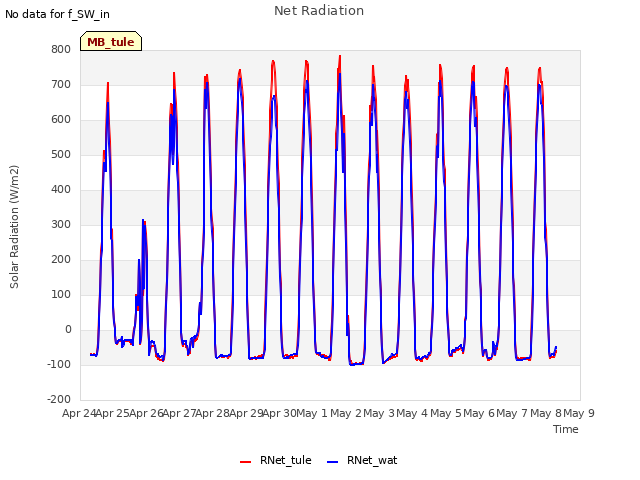The width and height of the screenshot is (640, 480).
Task: Click the 800 y-axis tick label
Action: pos(61,50)
